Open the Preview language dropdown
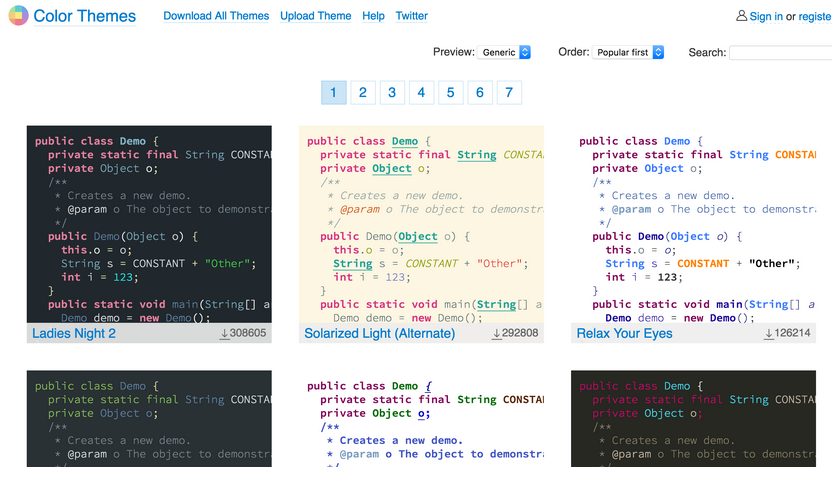The image size is (832, 480). (x=505, y=52)
